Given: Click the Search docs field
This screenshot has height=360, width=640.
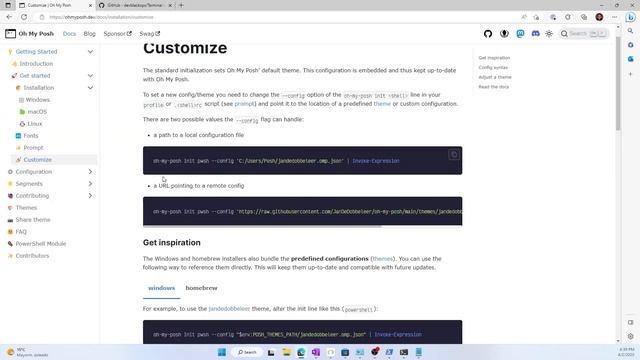Looking at the screenshot, I should coord(584,33).
